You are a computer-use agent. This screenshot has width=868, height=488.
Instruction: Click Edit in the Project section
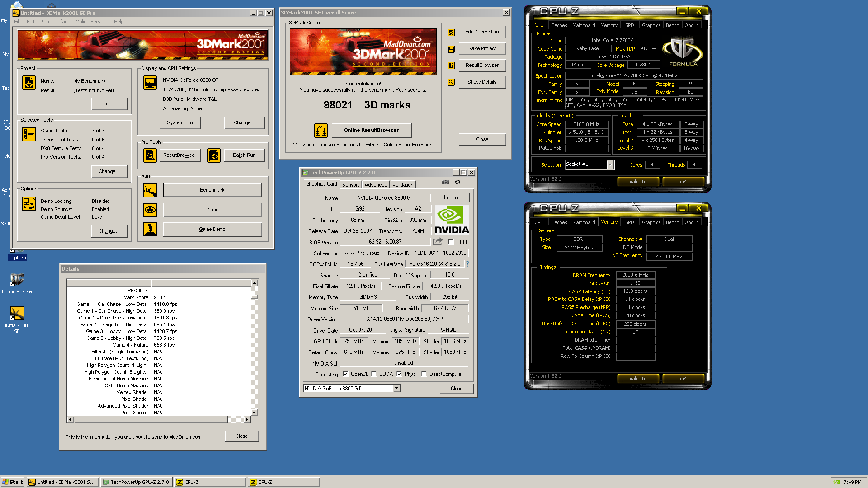pos(109,104)
